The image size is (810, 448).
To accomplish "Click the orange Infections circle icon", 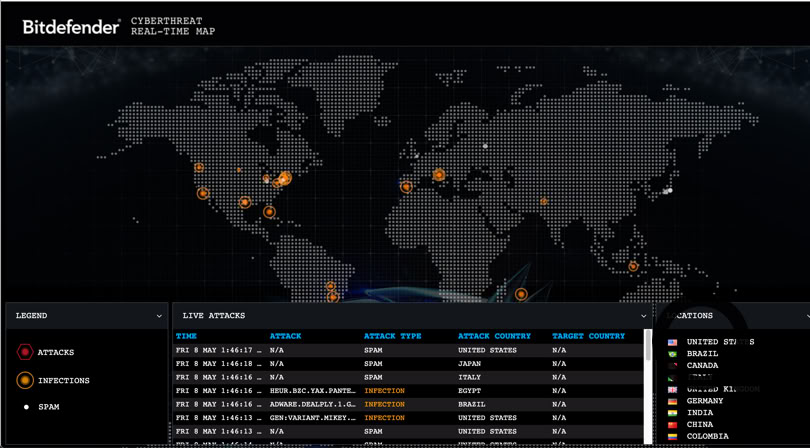I will tap(25, 381).
